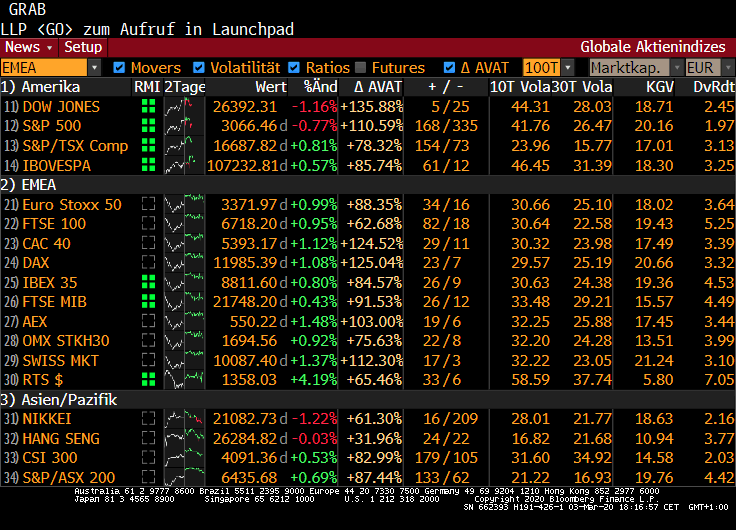Select the RTS $ change +4.19%
736x530 pixels.
314,380
